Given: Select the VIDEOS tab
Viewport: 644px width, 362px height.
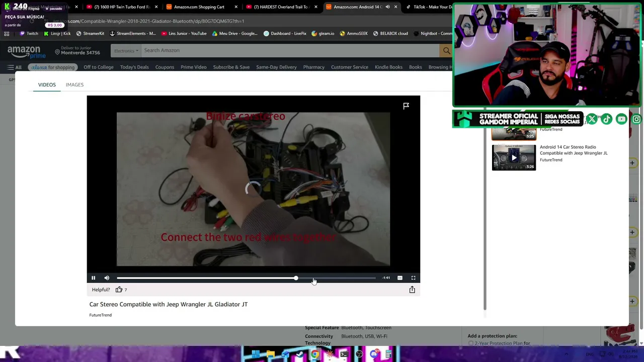Looking at the screenshot, I should pos(47,84).
